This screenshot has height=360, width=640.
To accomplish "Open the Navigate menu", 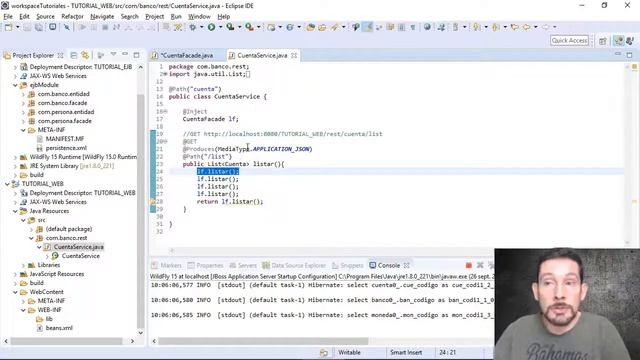I will (102, 16).
